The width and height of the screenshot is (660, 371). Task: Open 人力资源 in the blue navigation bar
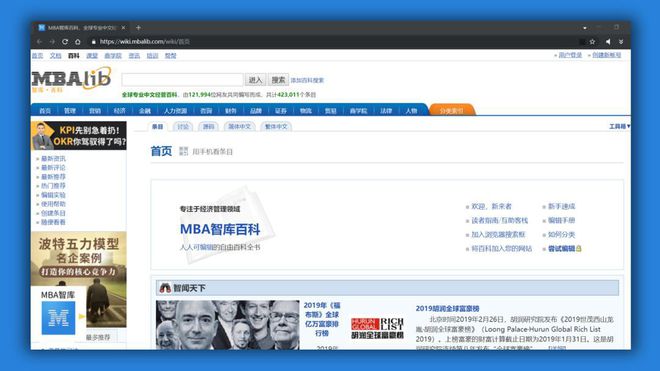tap(176, 111)
